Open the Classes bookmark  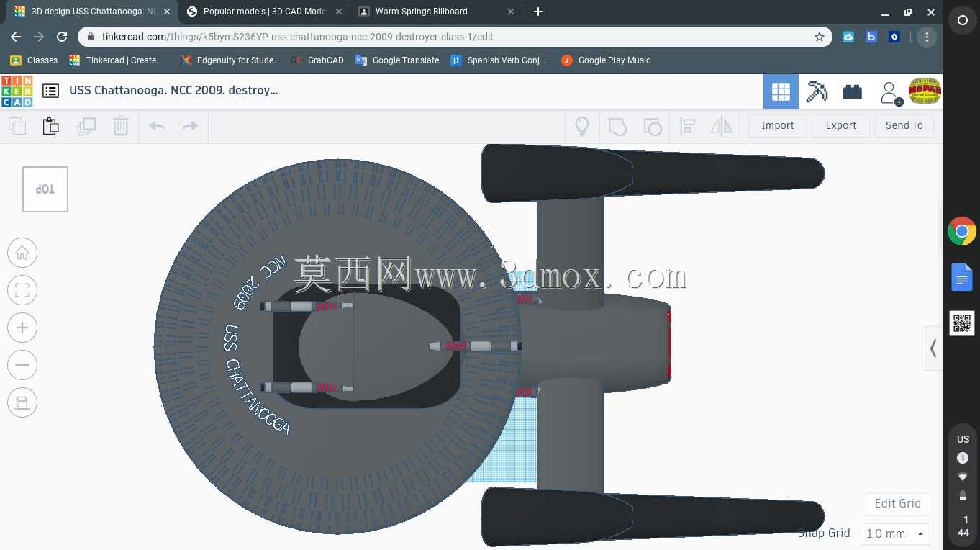pyautogui.click(x=35, y=60)
